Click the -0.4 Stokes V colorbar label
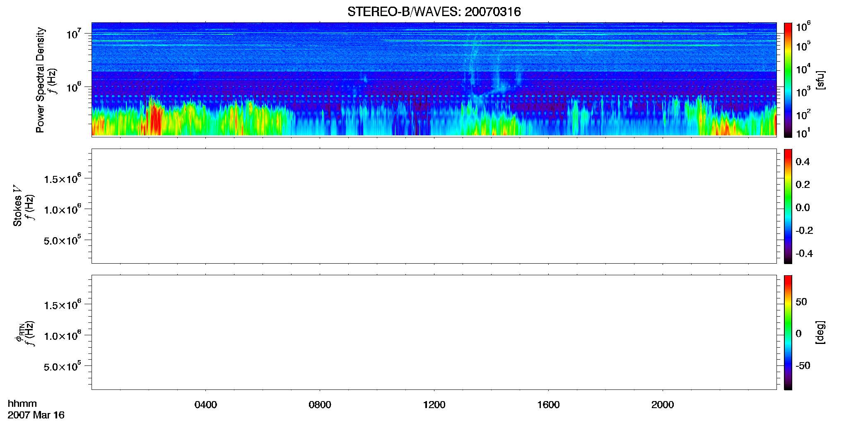The height and width of the screenshot is (447, 868). coord(804,254)
